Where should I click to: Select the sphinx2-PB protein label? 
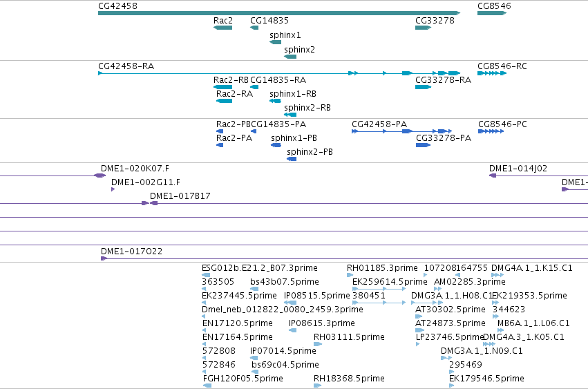[310, 152]
